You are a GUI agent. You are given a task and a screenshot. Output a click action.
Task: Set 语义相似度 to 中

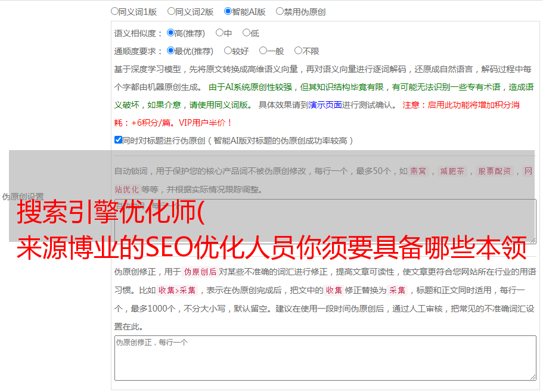pos(219,33)
